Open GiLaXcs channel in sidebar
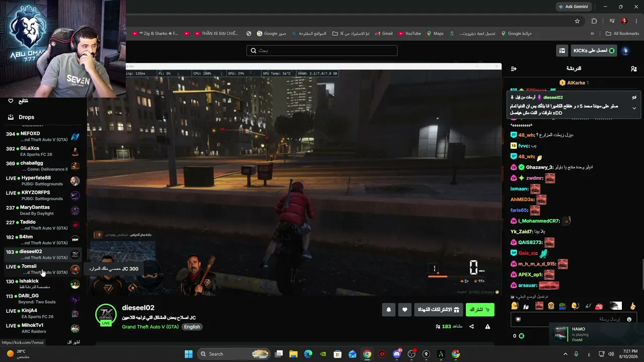This screenshot has width=644, height=362. click(43, 151)
